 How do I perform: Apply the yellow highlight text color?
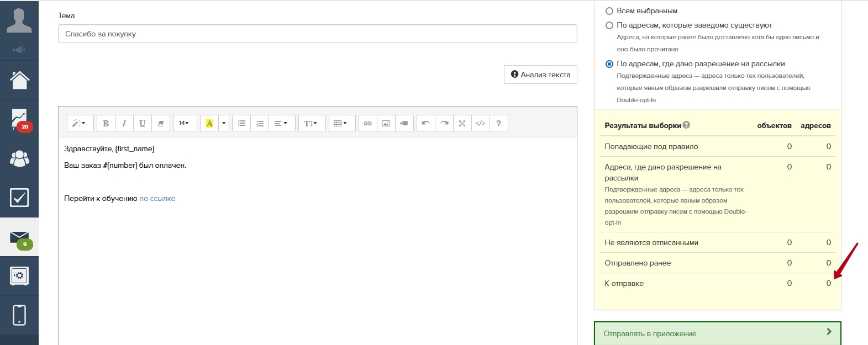209,123
